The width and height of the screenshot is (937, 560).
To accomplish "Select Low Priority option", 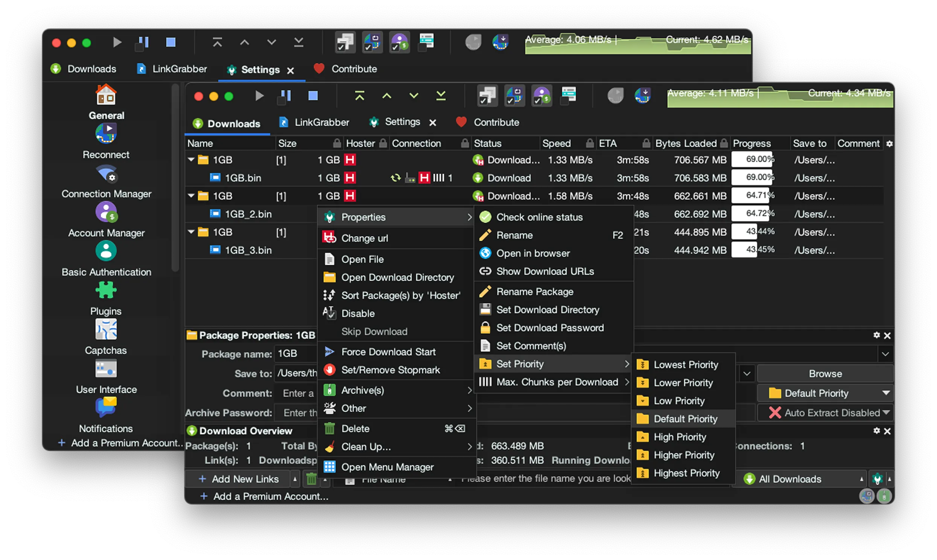I will [683, 401].
